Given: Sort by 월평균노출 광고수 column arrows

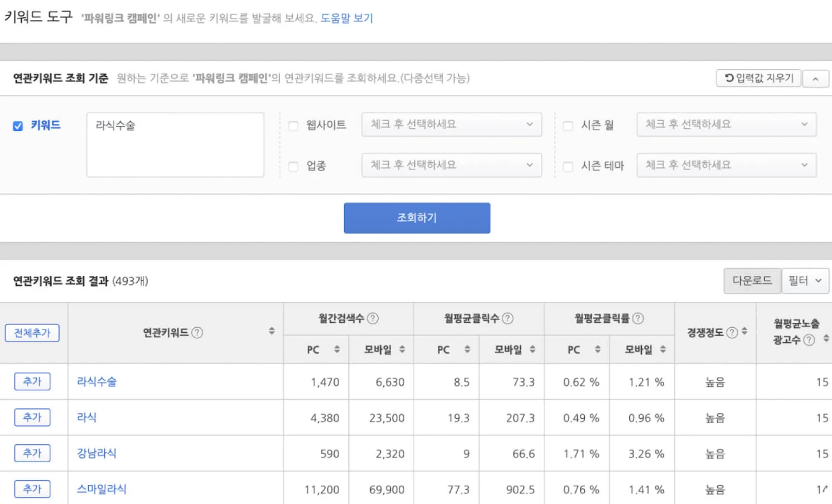Looking at the screenshot, I should pyautogui.click(x=826, y=338).
